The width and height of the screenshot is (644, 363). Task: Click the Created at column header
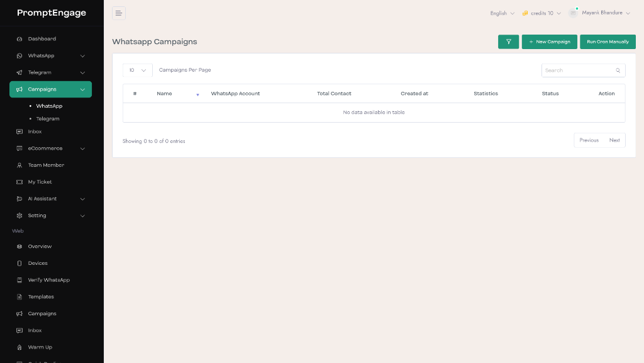click(414, 94)
